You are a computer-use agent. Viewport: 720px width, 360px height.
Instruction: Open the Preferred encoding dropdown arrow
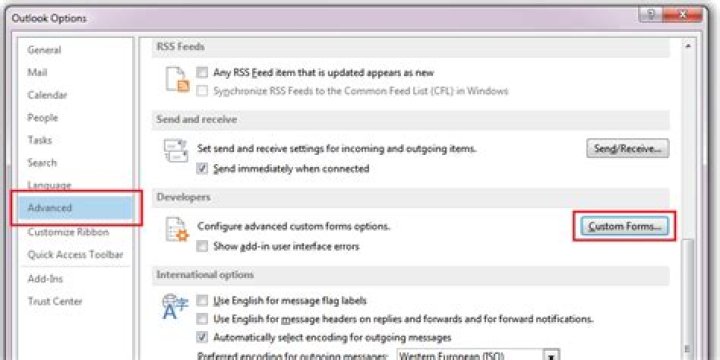tap(550, 356)
